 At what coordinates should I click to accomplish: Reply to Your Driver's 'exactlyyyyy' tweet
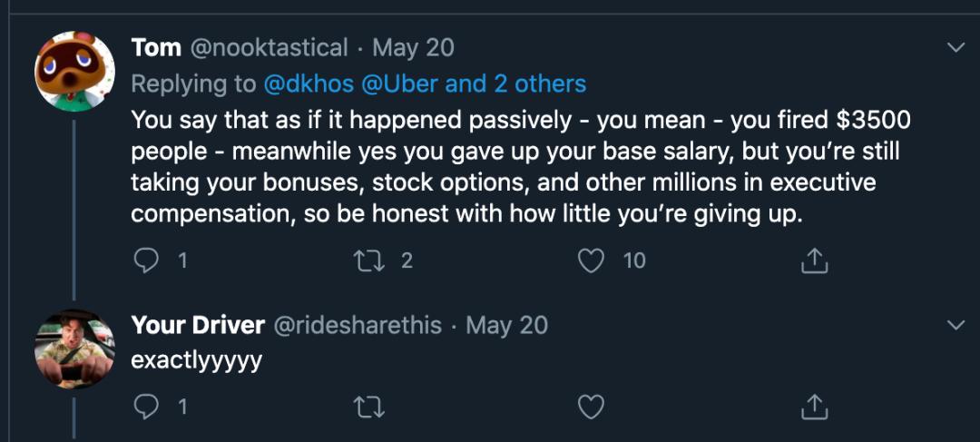coord(146,408)
